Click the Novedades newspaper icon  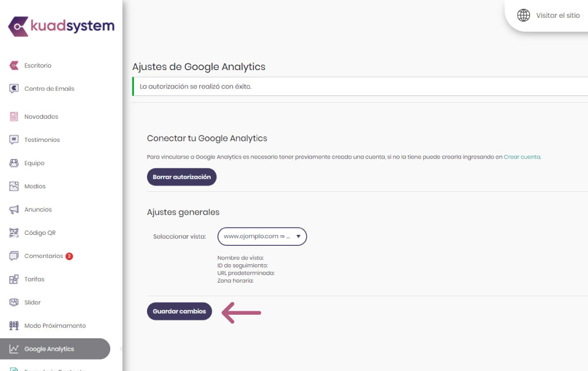[x=14, y=117]
